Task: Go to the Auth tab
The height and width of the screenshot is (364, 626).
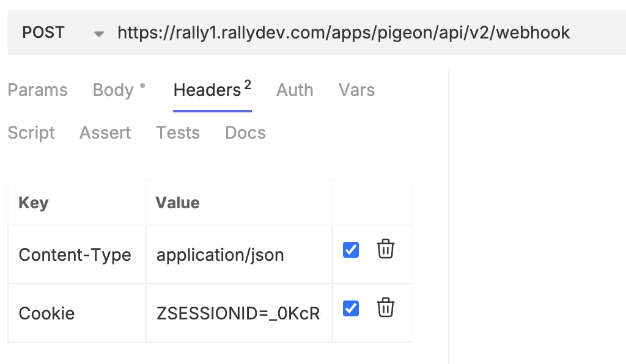Action: 295,90
